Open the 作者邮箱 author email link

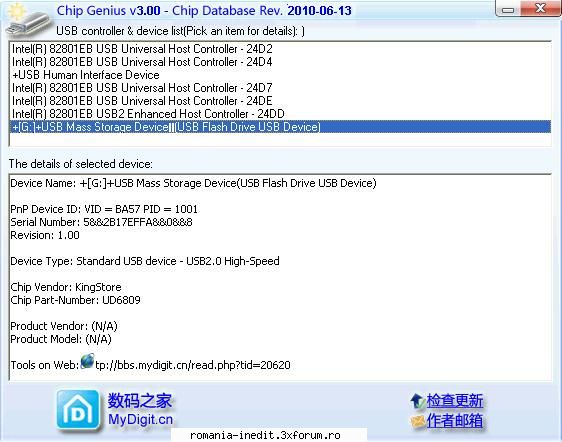pos(454,421)
